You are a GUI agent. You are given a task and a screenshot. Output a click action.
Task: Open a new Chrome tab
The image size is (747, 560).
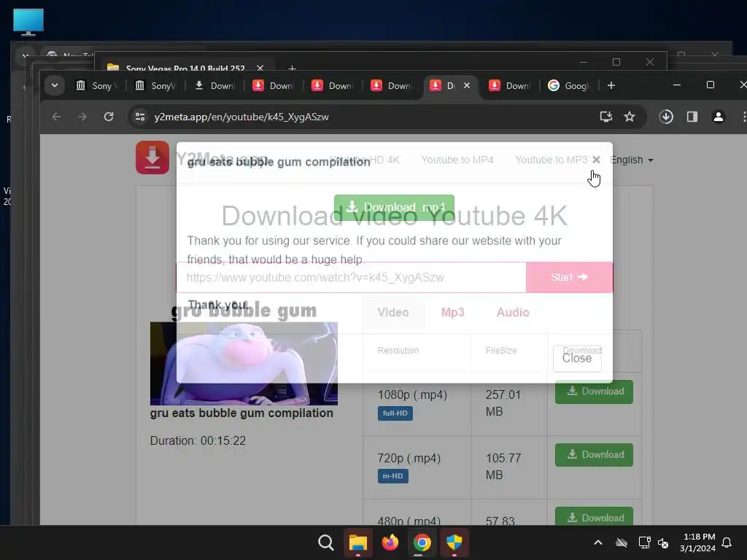pos(611,86)
